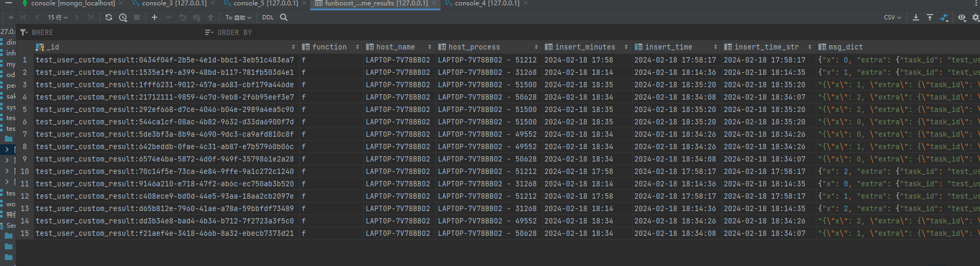Viewport: 980px width, 266px height.
Task: Sort the function column via arrows
Action: point(357,47)
